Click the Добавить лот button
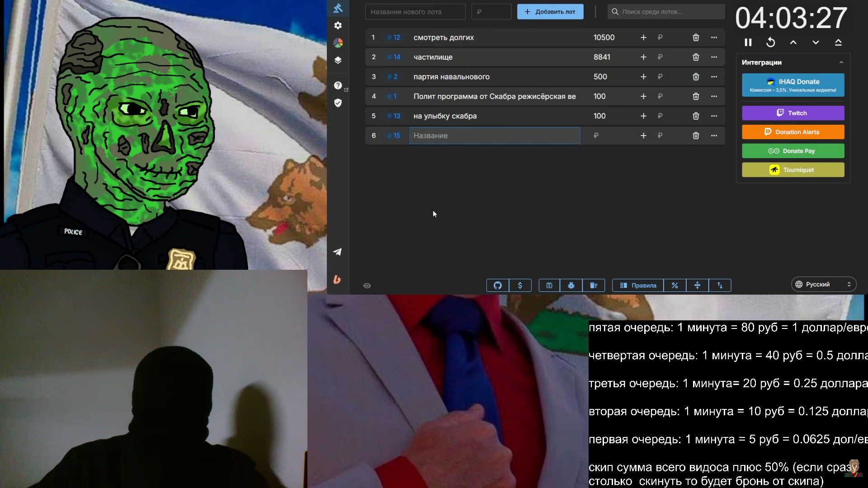The width and height of the screenshot is (868, 488). 550,12
